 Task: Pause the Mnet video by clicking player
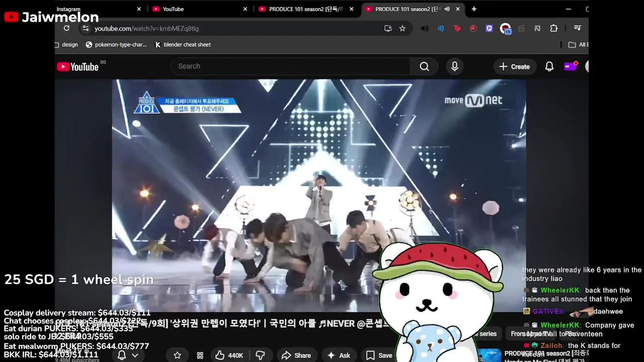(x=319, y=196)
